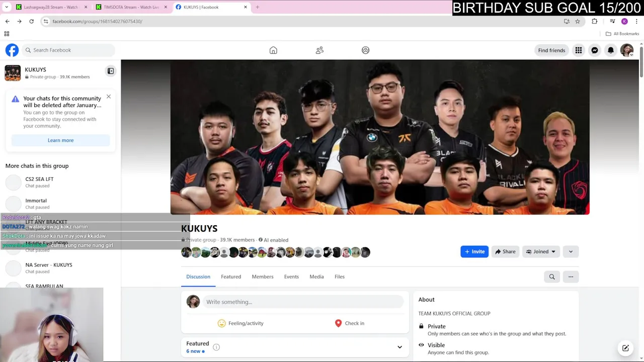The width and height of the screenshot is (644, 362).
Task: Open NA Server - KUKUYS chat
Action: (x=60, y=268)
